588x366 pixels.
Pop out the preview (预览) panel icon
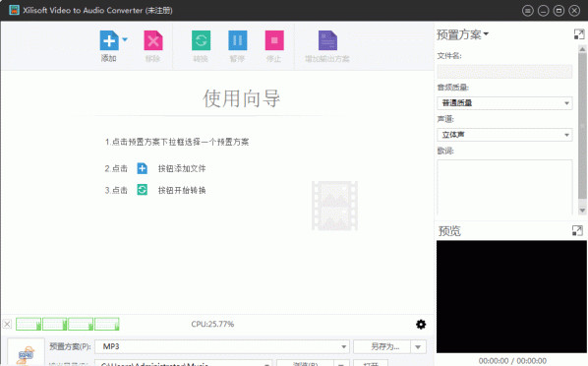click(x=577, y=230)
